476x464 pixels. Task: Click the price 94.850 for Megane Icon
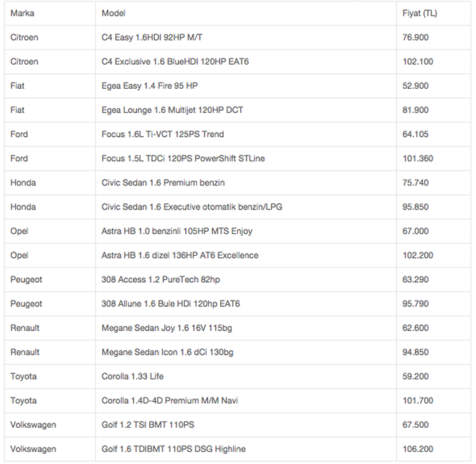(416, 352)
